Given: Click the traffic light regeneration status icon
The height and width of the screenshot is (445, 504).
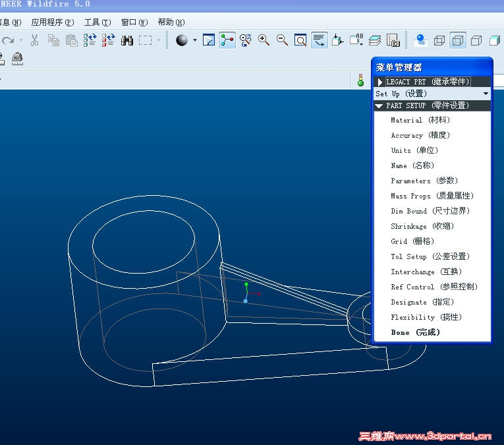Looking at the screenshot, I should point(360,80).
